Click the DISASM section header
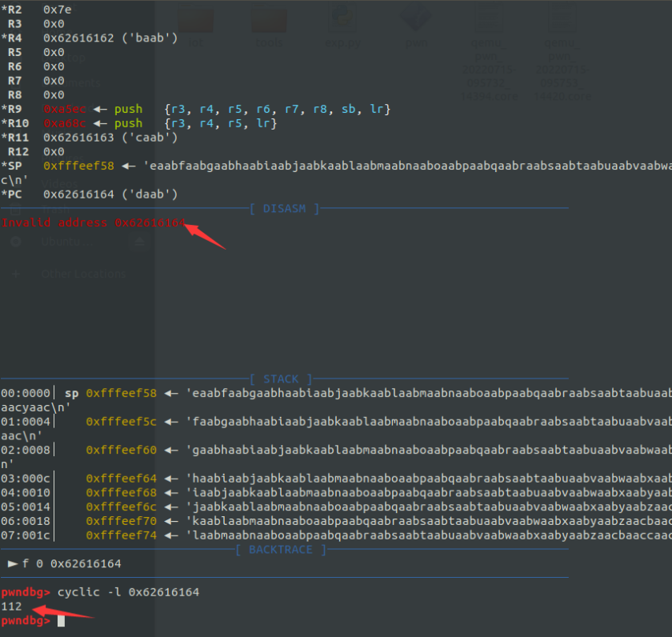 point(285,208)
